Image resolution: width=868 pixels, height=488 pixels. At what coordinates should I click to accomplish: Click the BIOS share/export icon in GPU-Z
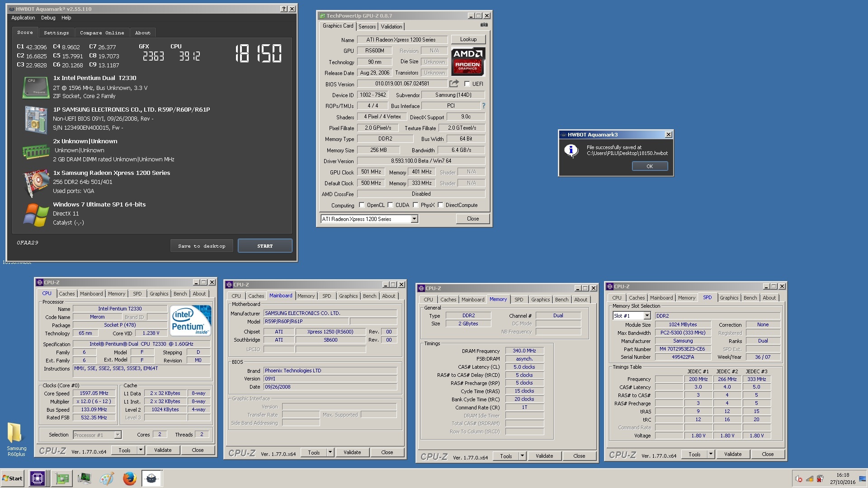(454, 84)
